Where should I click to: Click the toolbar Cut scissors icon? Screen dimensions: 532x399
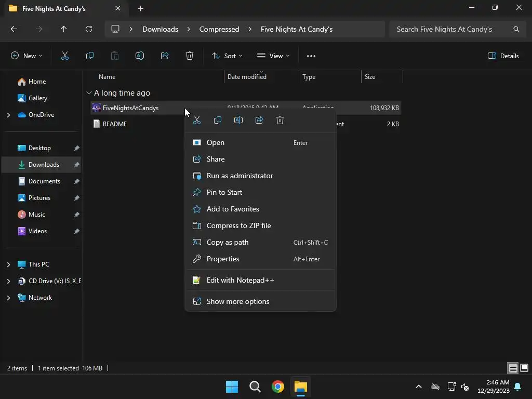[x=65, y=56]
